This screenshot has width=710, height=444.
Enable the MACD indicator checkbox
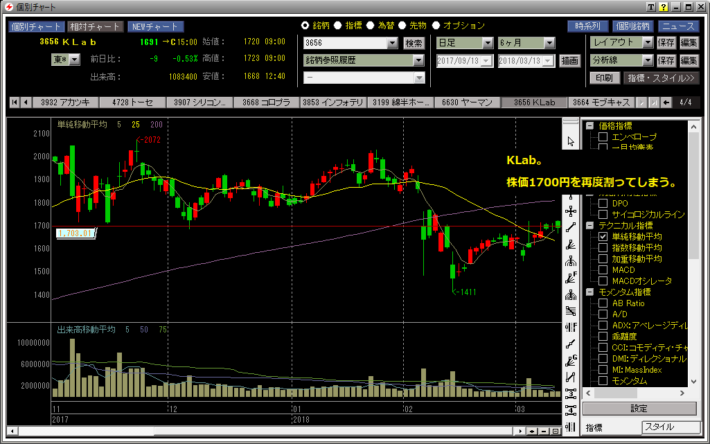click(603, 269)
